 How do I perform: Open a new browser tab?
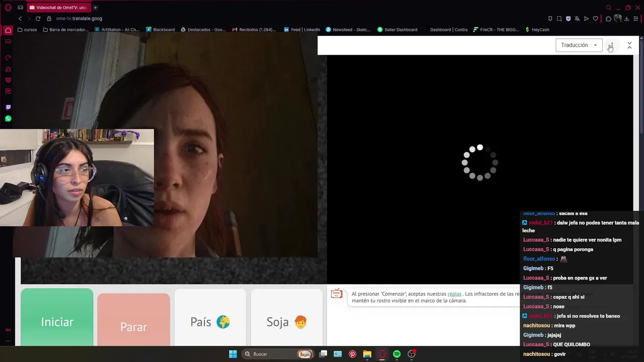click(95, 8)
